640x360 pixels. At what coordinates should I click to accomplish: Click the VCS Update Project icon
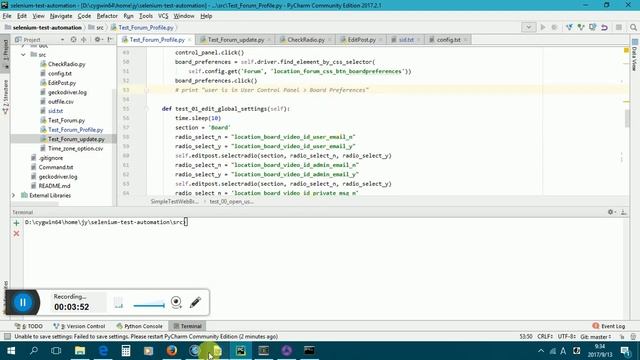click(569, 27)
